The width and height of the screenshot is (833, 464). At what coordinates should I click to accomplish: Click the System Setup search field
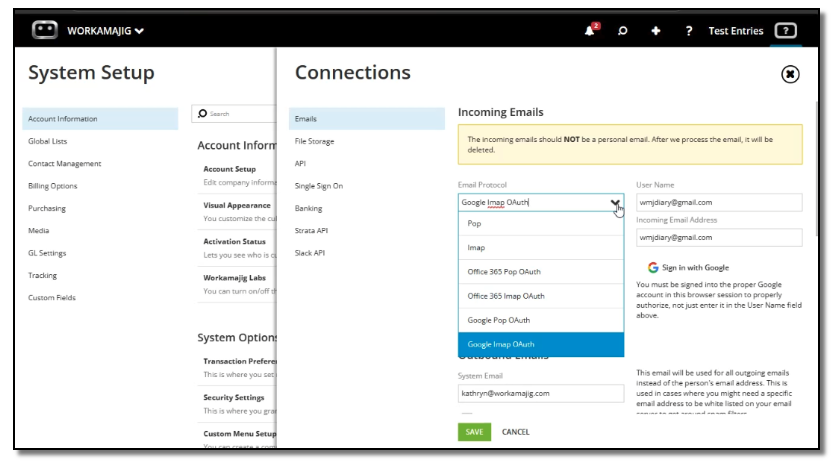234,114
